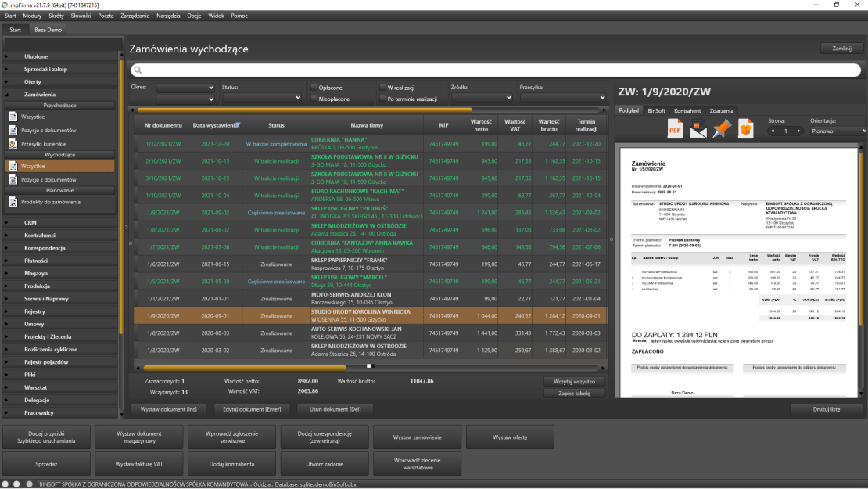The width and height of the screenshot is (868, 489).
Task: Switch to the Zdarzenia tab
Action: click(721, 111)
